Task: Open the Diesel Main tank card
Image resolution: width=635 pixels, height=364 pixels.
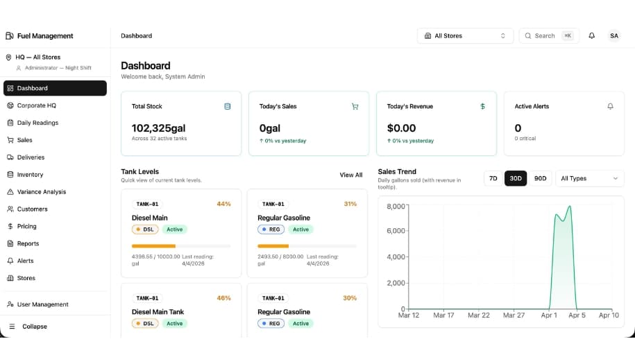Action: tap(181, 234)
